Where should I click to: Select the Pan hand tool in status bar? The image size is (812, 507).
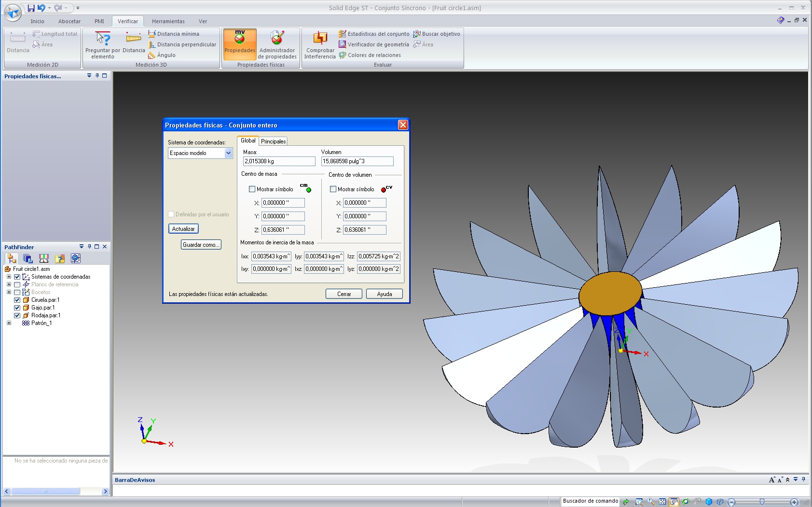point(674,502)
